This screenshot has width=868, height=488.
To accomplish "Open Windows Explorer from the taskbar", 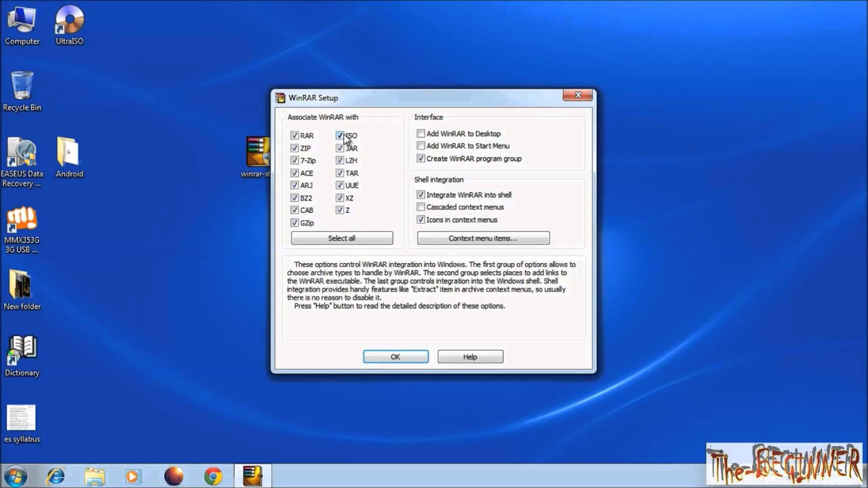I will pos(95,476).
